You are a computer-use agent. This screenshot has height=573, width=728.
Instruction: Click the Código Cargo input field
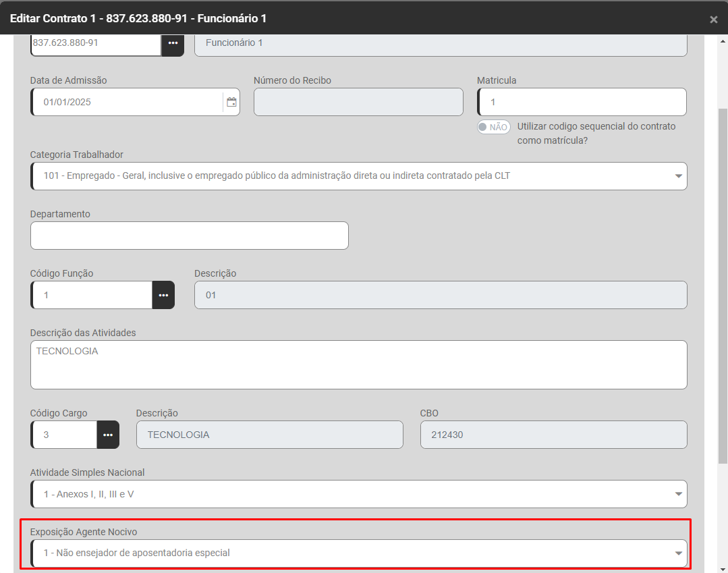[x=65, y=435]
